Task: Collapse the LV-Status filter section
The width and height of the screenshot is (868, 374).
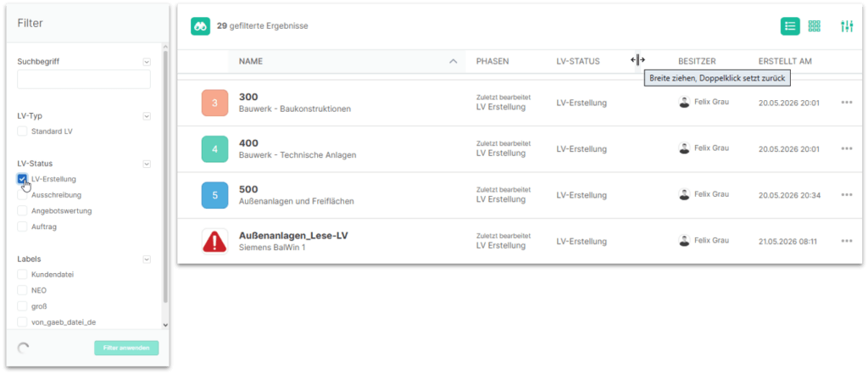Action: click(x=147, y=164)
